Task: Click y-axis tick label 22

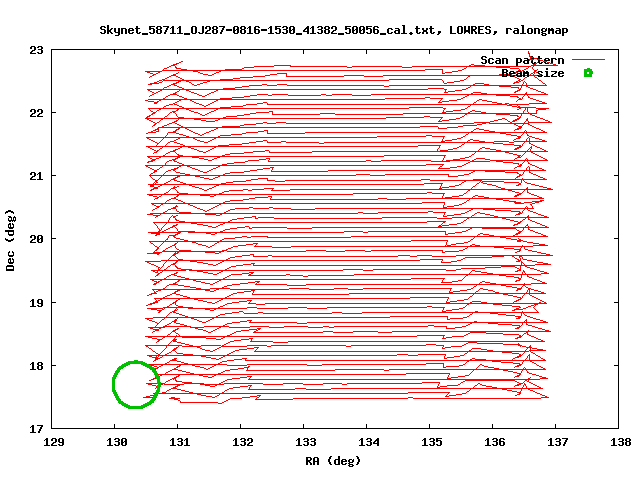Action: click(36, 113)
